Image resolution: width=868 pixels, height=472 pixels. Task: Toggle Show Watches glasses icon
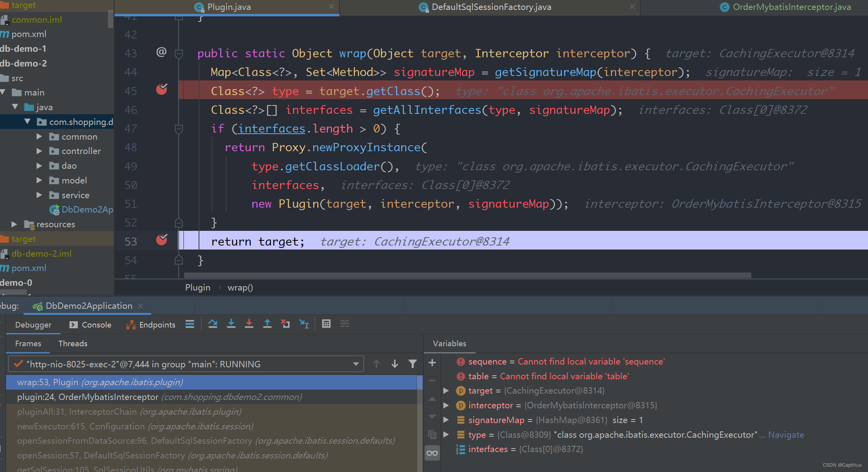click(432, 453)
